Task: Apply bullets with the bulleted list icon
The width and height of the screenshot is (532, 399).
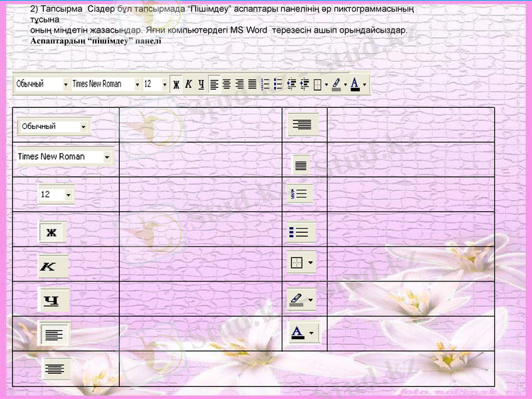Action: (x=278, y=84)
